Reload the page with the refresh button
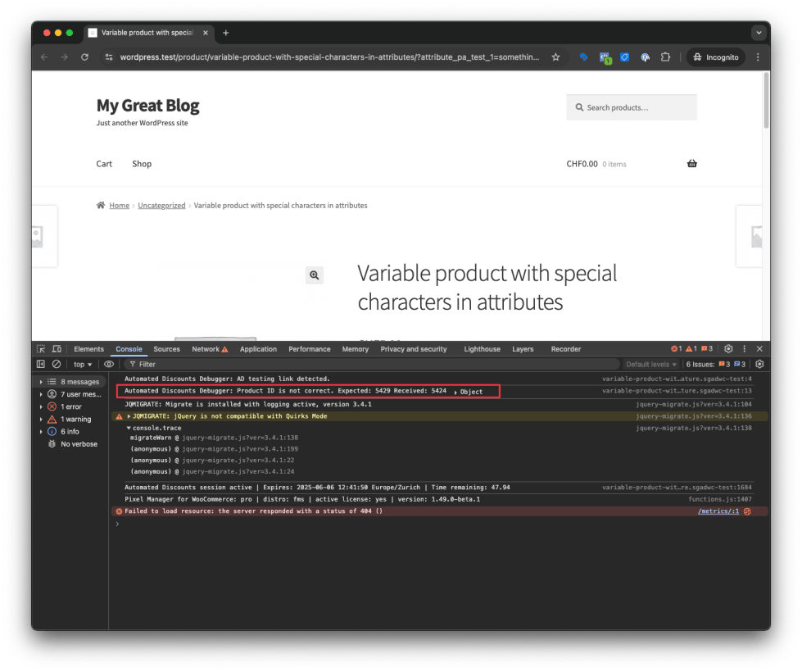802x672 pixels. click(84, 57)
